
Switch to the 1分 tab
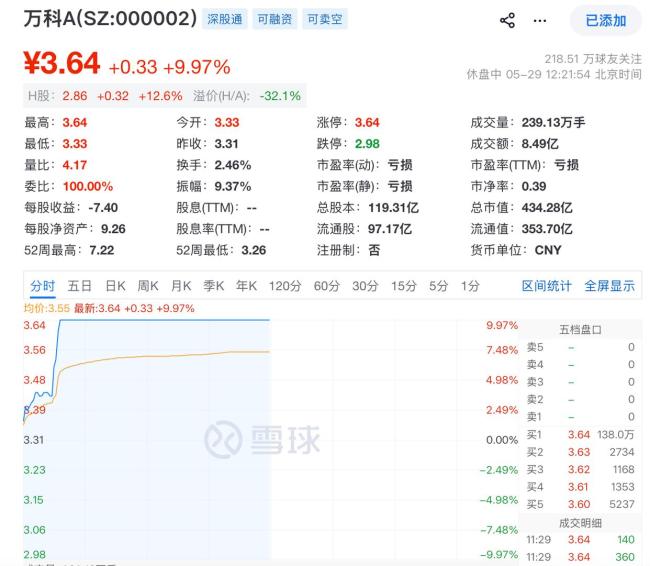coord(470,286)
